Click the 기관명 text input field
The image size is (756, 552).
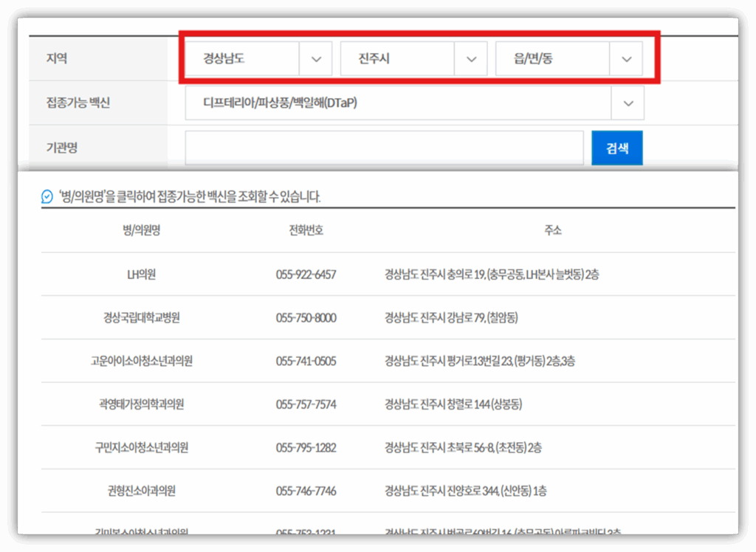[384, 148]
